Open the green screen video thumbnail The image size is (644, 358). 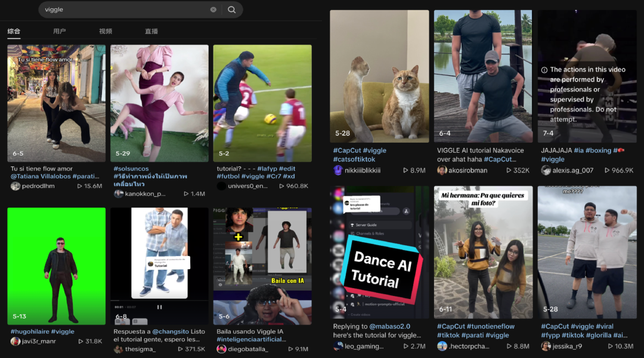pos(56,266)
